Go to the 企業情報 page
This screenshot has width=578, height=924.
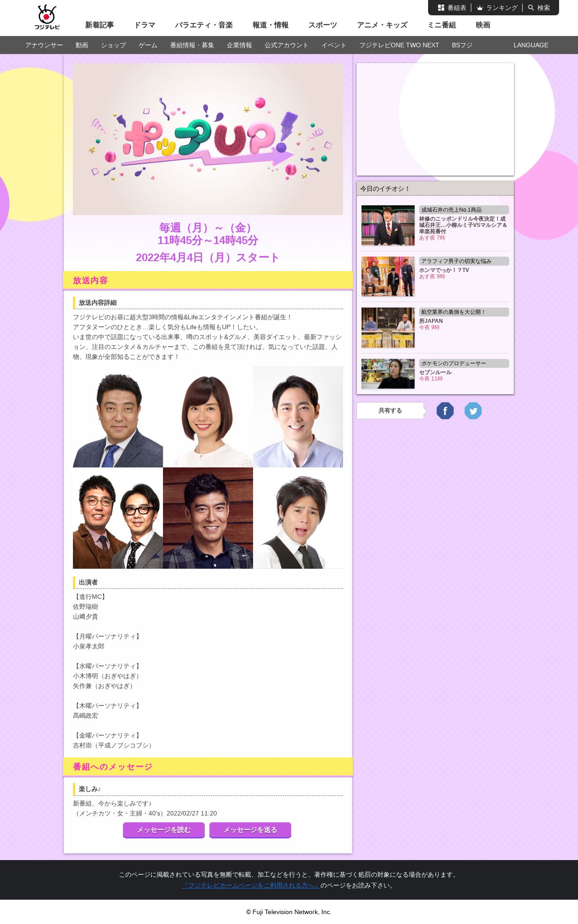(x=239, y=45)
